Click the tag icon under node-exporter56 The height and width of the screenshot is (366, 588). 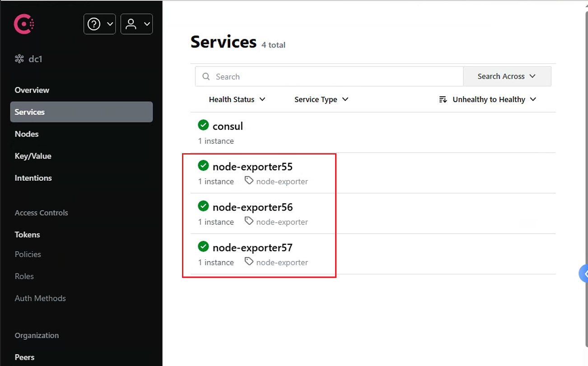pos(249,221)
